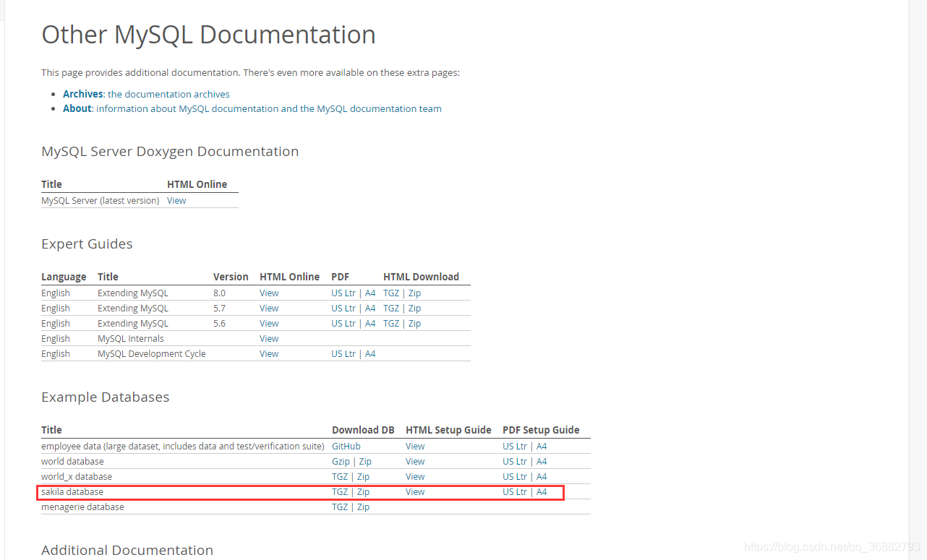Open world_x database A4 setup PDF
This screenshot has width=927, height=560.
[x=542, y=477]
